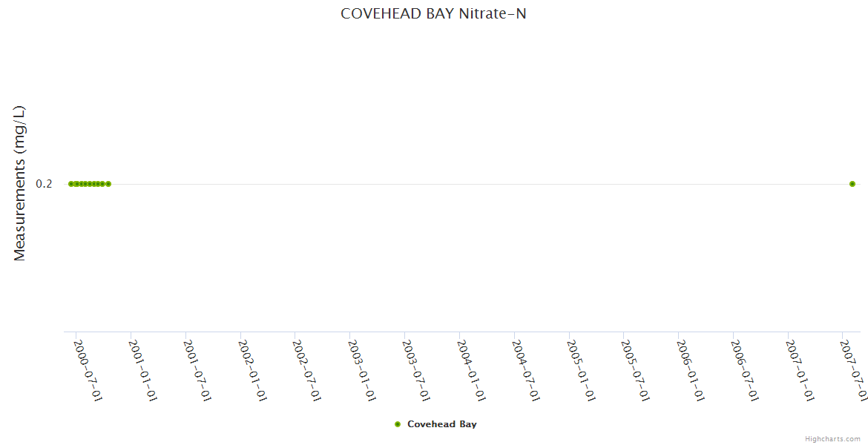Select the isolated data point near 2007-07-01
868x445 pixels.
[x=852, y=184]
